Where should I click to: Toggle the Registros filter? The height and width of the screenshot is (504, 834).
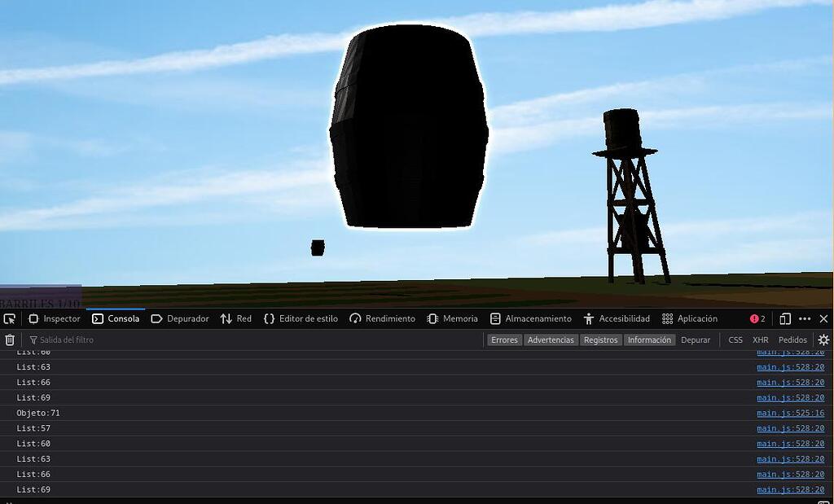click(601, 340)
